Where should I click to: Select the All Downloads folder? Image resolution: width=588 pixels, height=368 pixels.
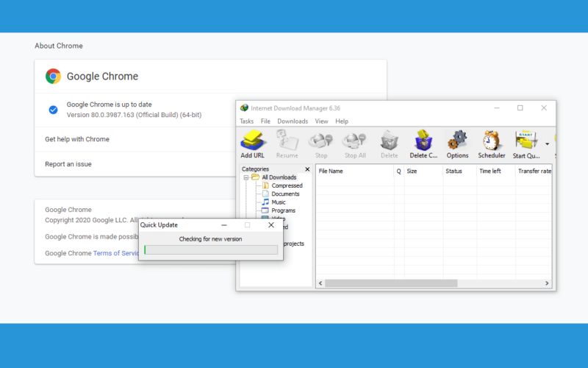click(x=279, y=177)
